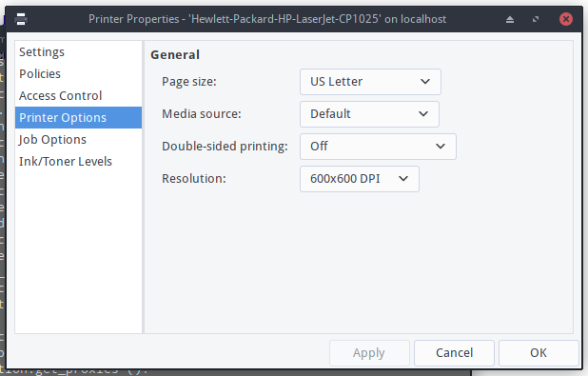Click the chevron arrow on the Default combo box

click(x=423, y=113)
